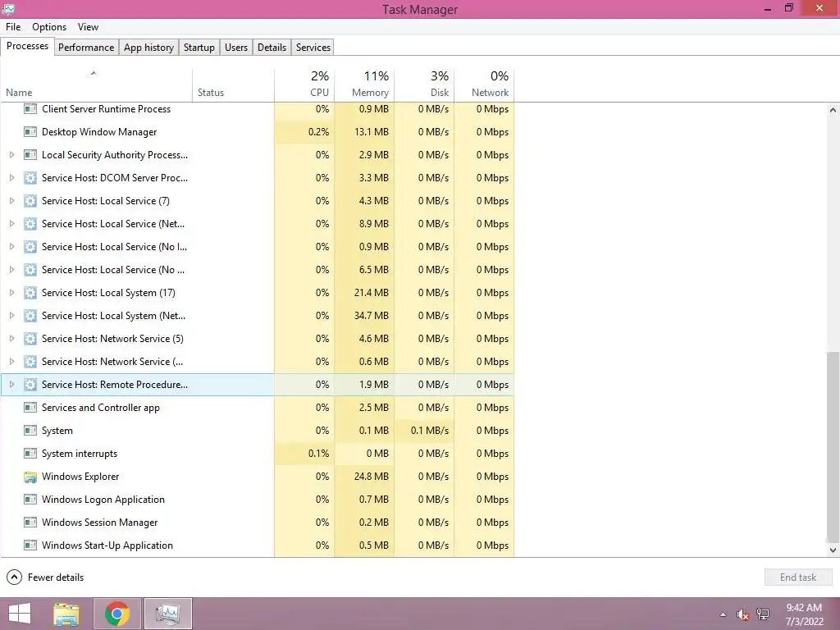Click the Desktop Window Manager process icon
This screenshot has width=840, height=630.
coord(30,132)
